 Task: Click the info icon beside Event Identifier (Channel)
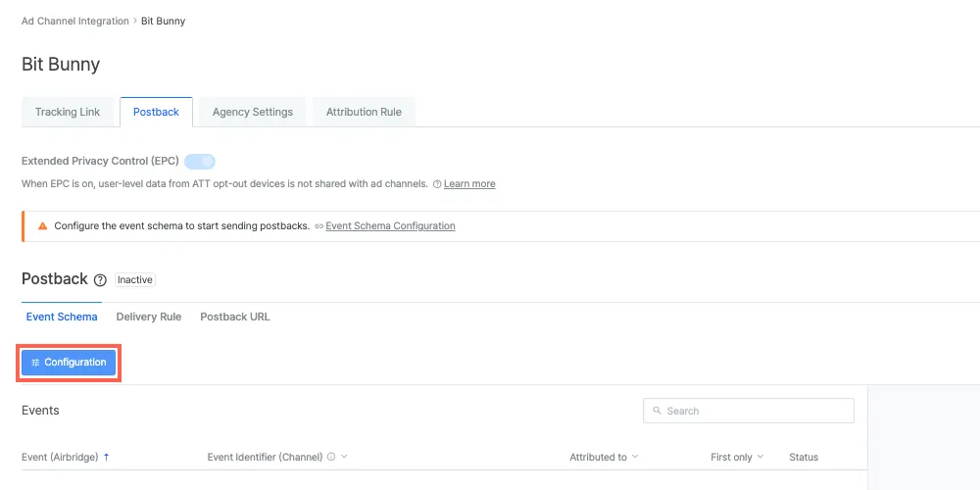pos(331,457)
